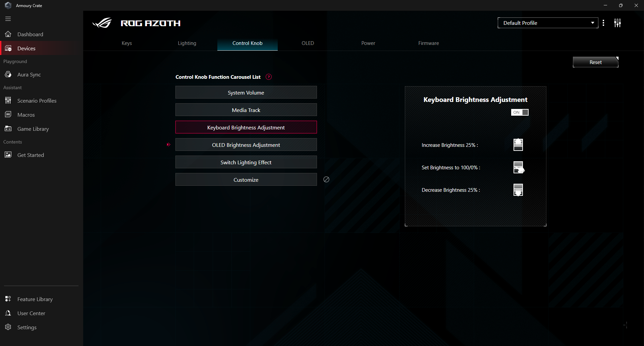644x346 pixels.
Task: Click the User Center icon
Action: tap(8, 313)
